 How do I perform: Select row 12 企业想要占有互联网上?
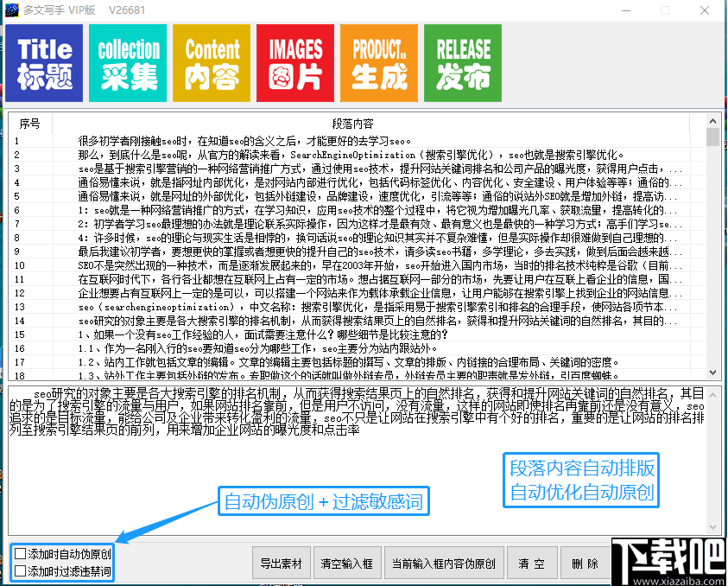[349, 293]
